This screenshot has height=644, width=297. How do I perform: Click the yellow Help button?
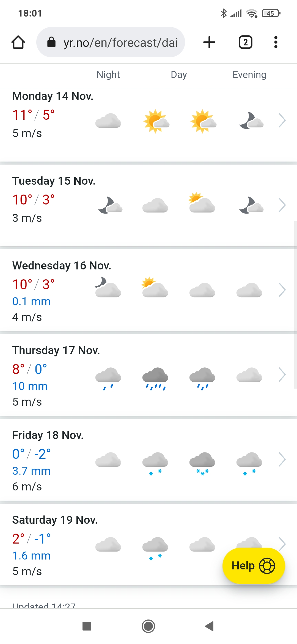[x=253, y=566]
